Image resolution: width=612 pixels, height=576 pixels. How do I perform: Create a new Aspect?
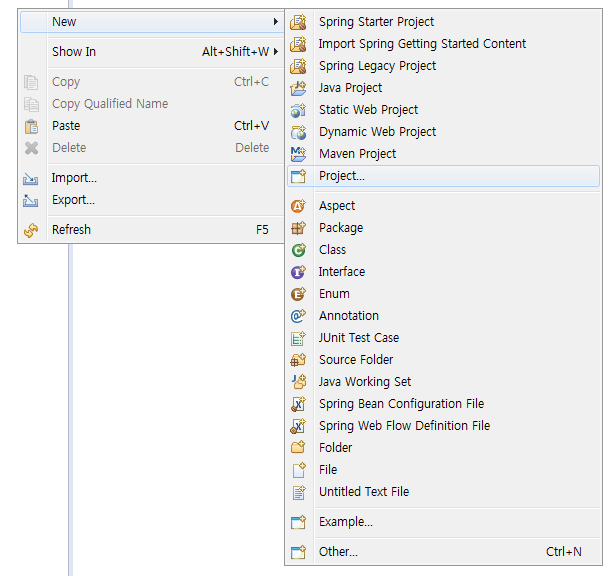(443, 206)
